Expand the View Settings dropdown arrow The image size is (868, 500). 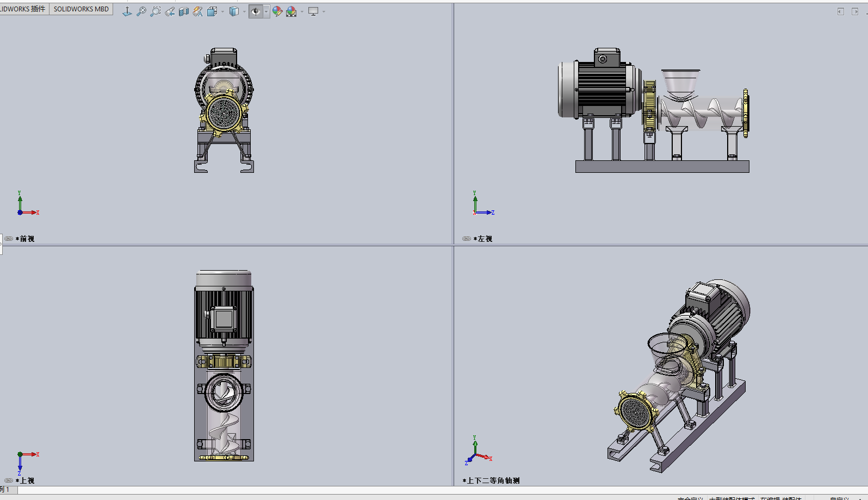pos(324,11)
